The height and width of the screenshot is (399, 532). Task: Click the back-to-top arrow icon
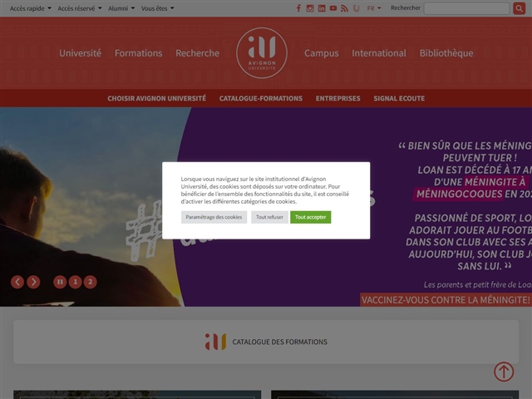[x=504, y=372]
